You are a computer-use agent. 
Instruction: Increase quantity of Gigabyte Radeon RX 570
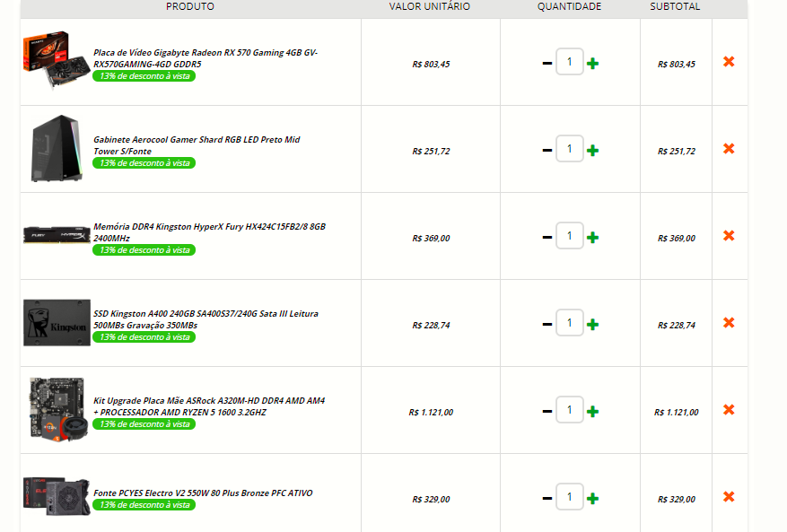pyautogui.click(x=593, y=63)
